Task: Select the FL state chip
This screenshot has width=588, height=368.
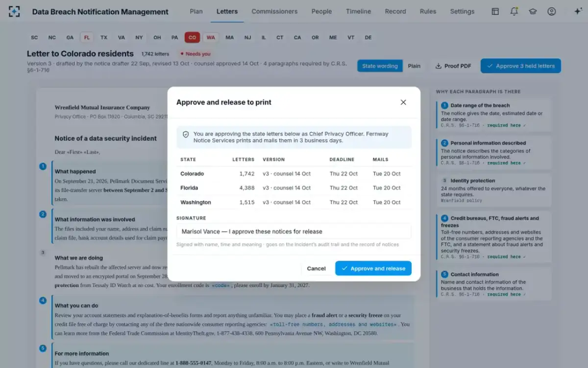Action: [87, 37]
